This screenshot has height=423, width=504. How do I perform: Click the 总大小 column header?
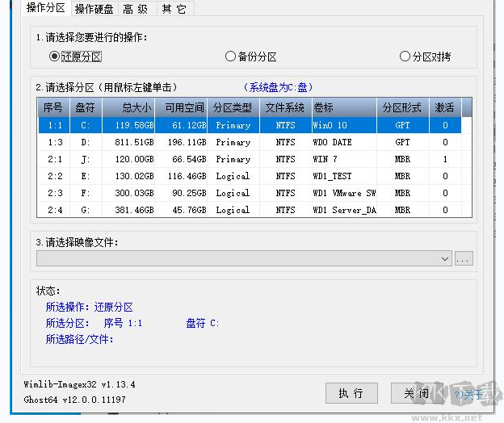128,107
